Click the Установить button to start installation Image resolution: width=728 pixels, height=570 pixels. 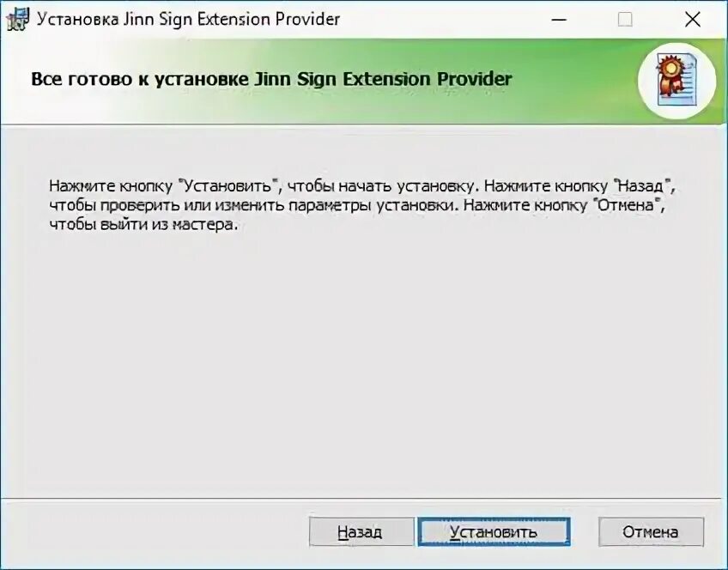494,531
